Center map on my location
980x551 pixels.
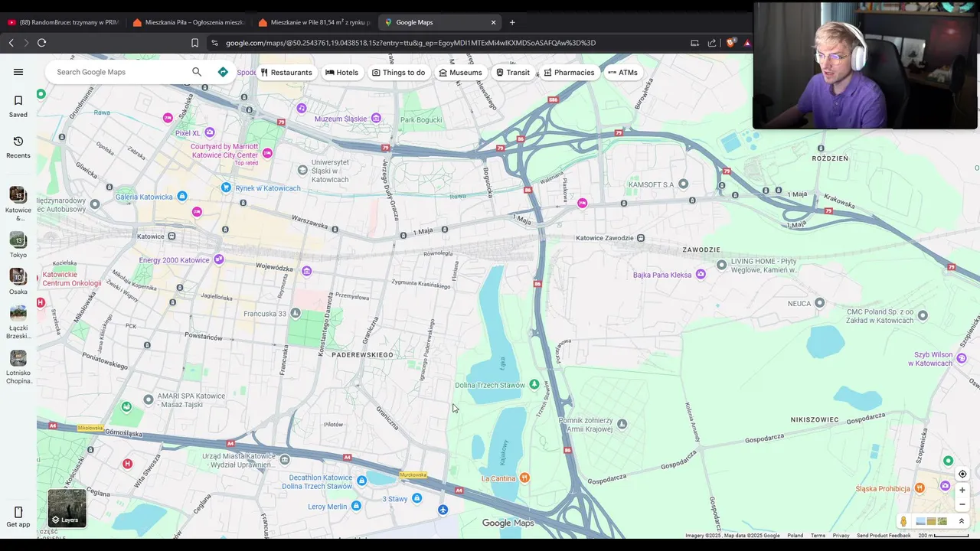click(x=962, y=474)
